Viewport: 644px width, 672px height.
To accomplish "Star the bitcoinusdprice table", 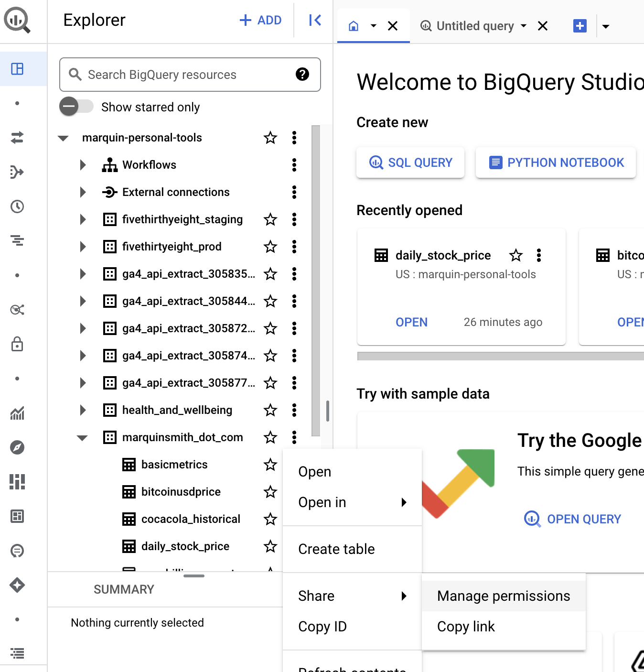I will tap(270, 492).
